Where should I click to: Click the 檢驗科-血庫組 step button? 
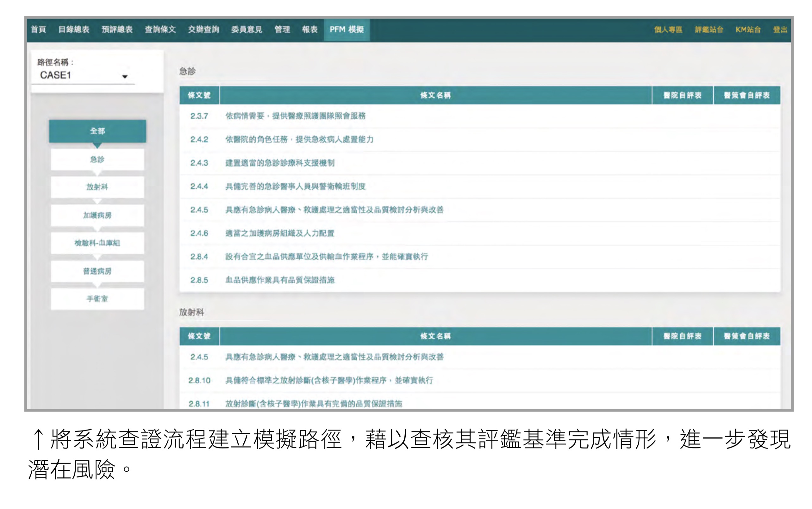[x=97, y=243]
